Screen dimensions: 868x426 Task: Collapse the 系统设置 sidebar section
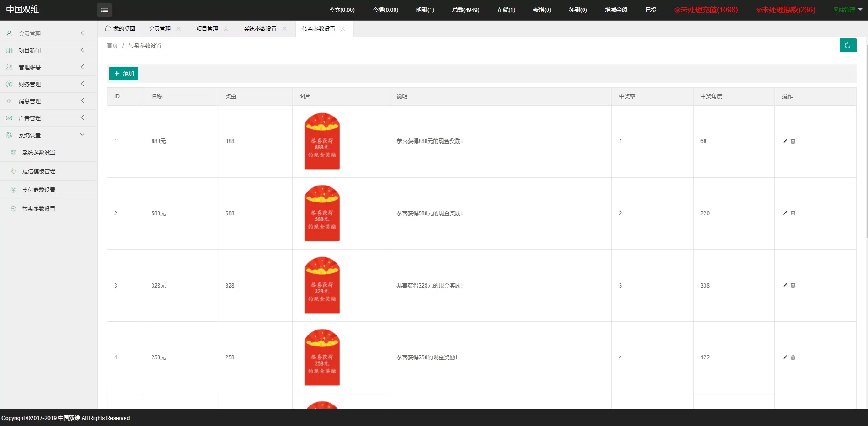pyautogui.click(x=46, y=135)
